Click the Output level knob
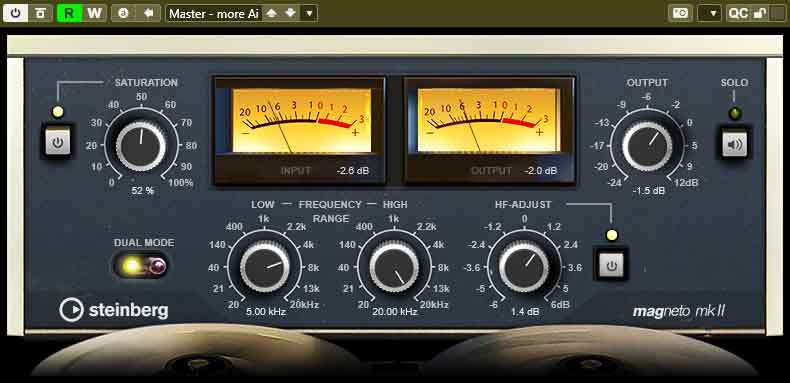790x383 pixels. (x=647, y=146)
